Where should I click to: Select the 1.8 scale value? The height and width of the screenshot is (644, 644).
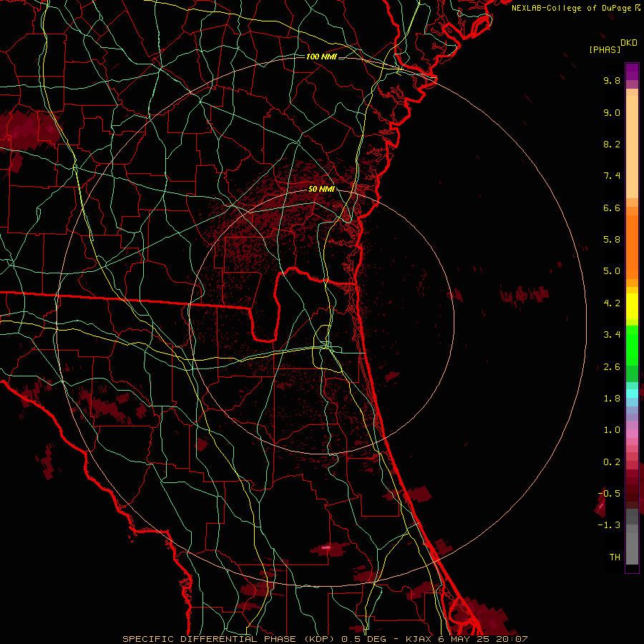pos(612,399)
